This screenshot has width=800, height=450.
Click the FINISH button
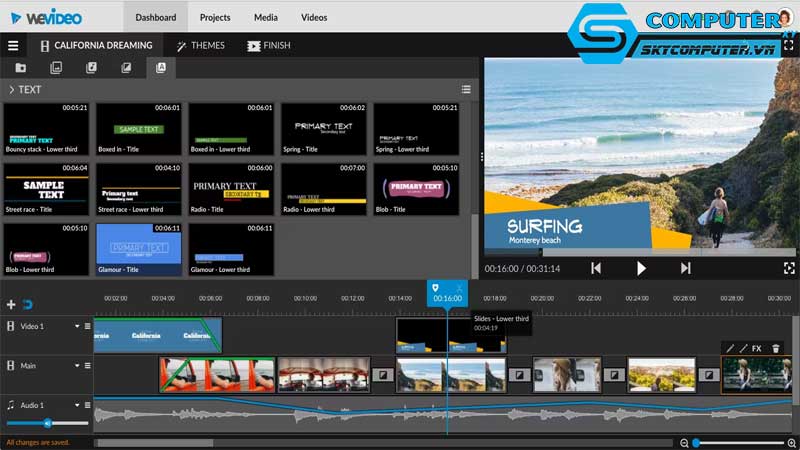(x=268, y=45)
